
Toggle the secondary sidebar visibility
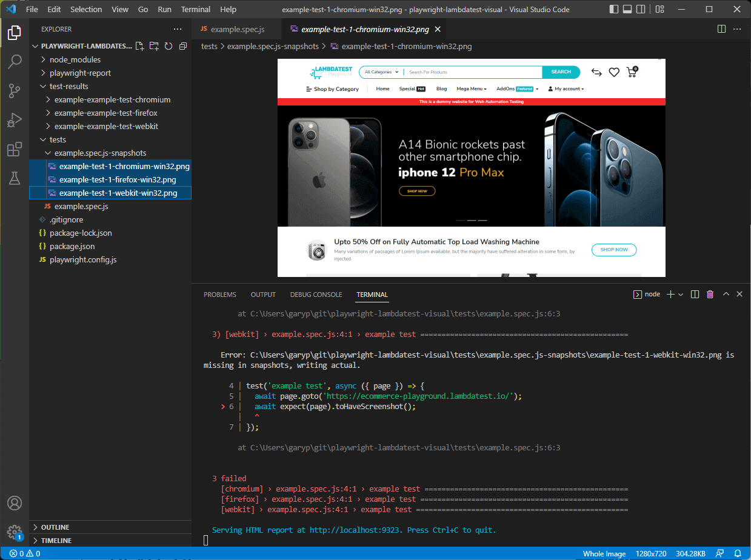click(x=641, y=9)
